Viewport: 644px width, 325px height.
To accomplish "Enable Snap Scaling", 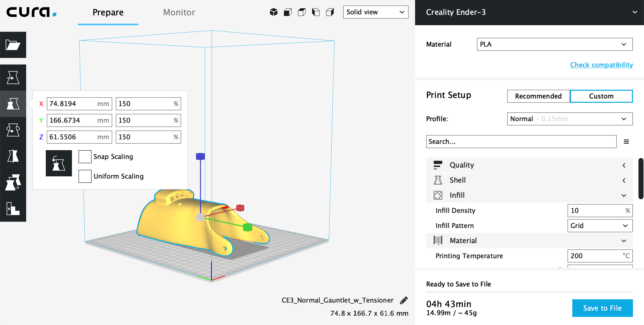I will (85, 156).
